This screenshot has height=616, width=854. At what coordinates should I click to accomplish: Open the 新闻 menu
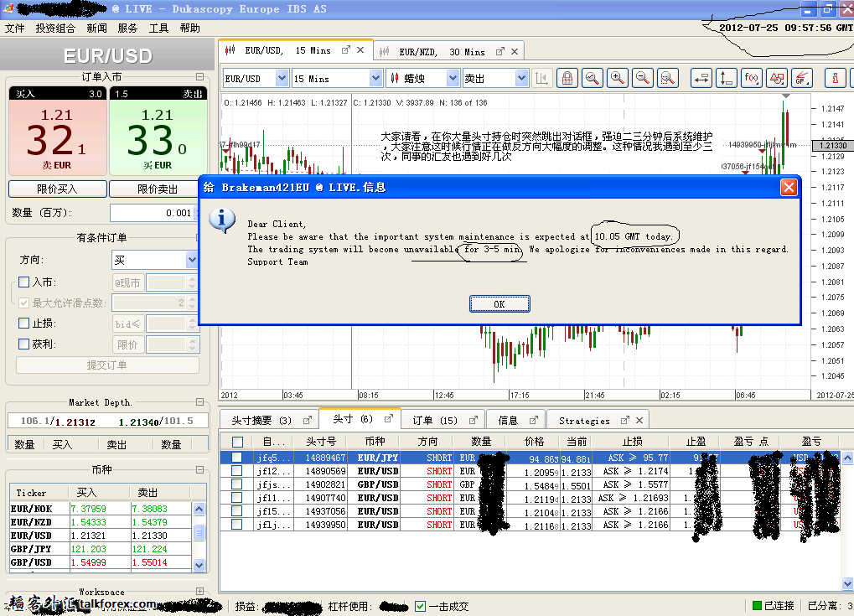(96, 28)
